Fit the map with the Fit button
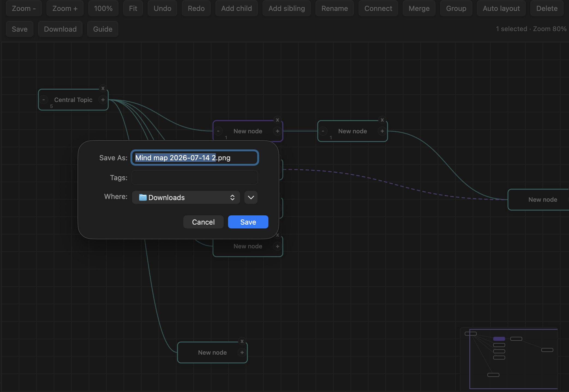This screenshot has width=569, height=392. click(133, 8)
